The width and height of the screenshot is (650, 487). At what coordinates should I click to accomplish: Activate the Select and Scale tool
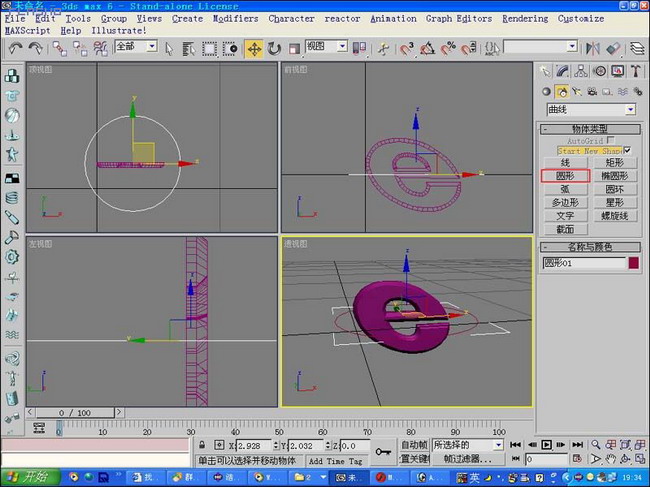tap(294, 49)
